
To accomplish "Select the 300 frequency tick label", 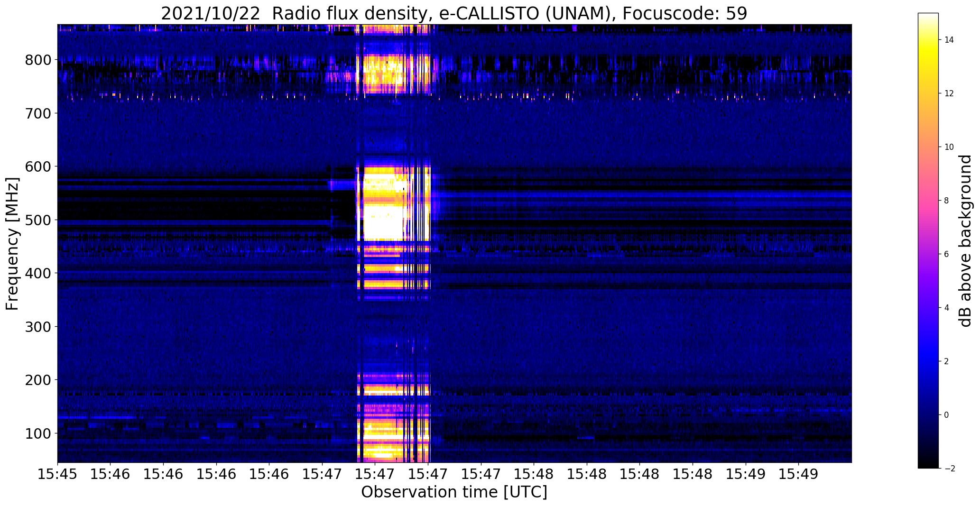I will coord(37,327).
